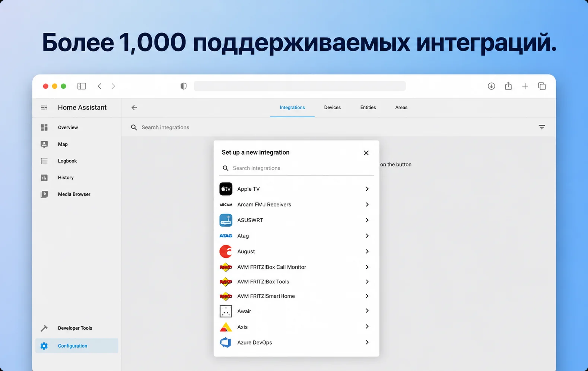Image resolution: width=588 pixels, height=371 pixels.
Task: Click the ASUSWRT router icon
Action: (x=226, y=220)
